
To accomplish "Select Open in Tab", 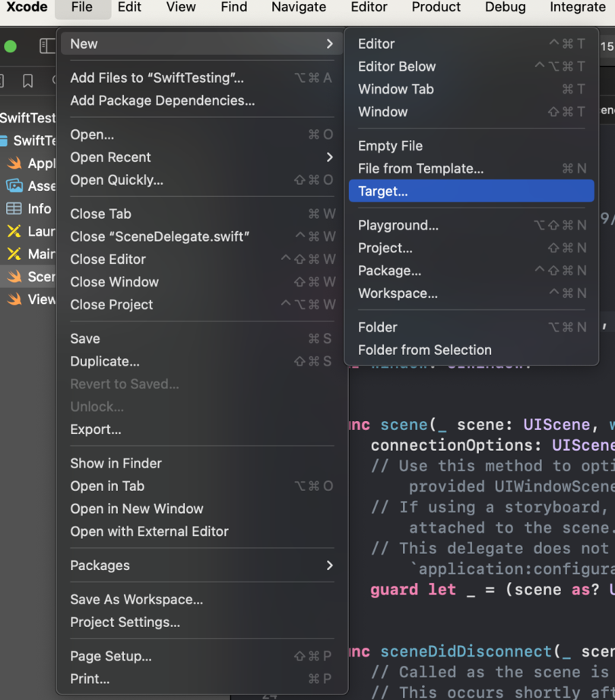I will coord(202,486).
